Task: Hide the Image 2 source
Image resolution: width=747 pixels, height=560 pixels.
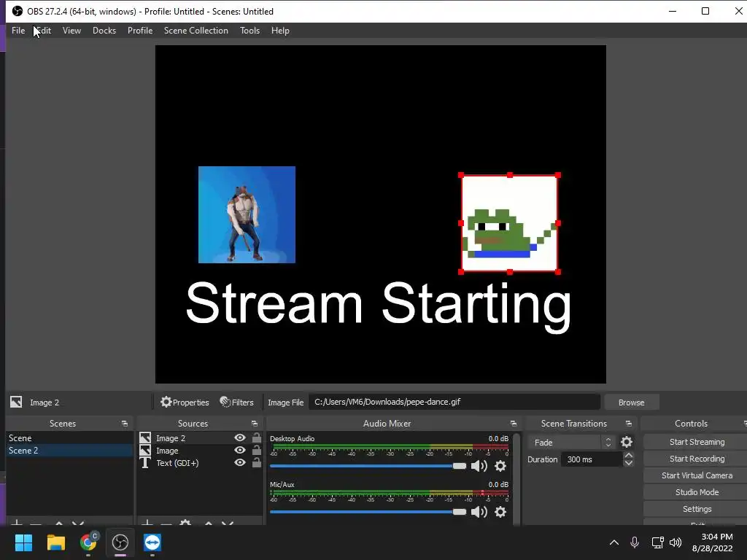Action: (x=240, y=437)
